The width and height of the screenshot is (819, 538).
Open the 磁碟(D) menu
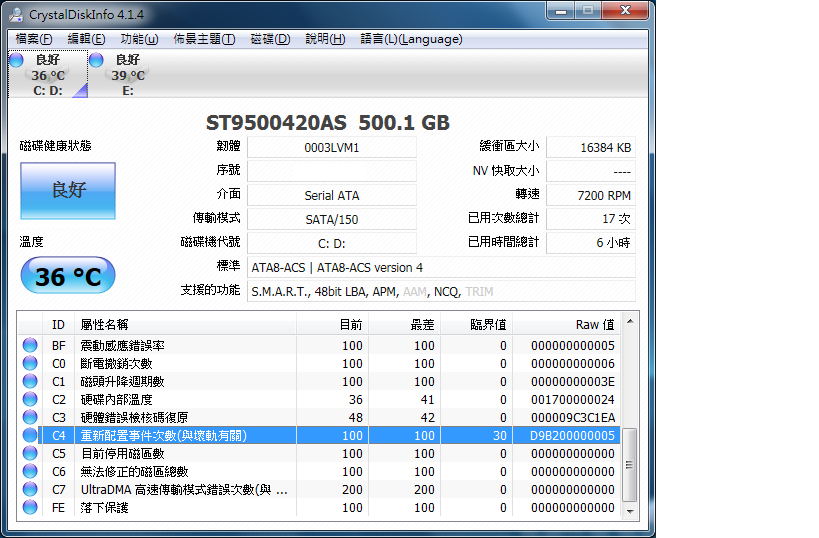click(271, 39)
